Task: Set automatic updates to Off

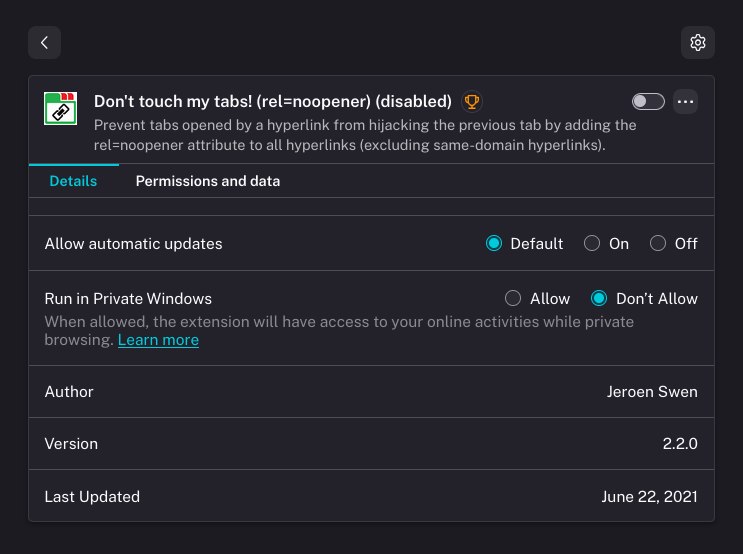Action: (x=658, y=243)
